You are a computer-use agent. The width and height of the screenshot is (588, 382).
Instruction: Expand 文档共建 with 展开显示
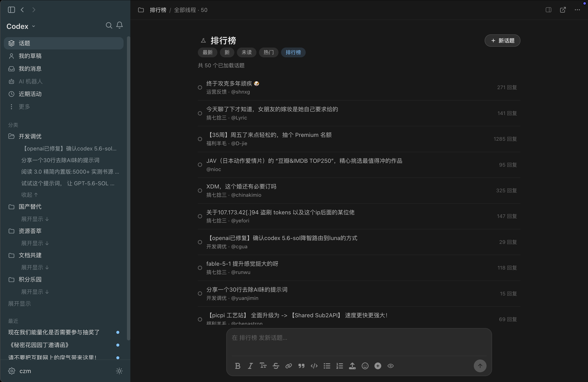point(35,267)
